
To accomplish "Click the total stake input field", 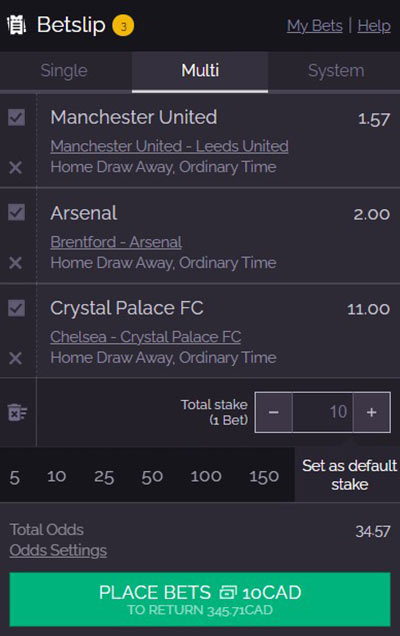I will (x=323, y=412).
